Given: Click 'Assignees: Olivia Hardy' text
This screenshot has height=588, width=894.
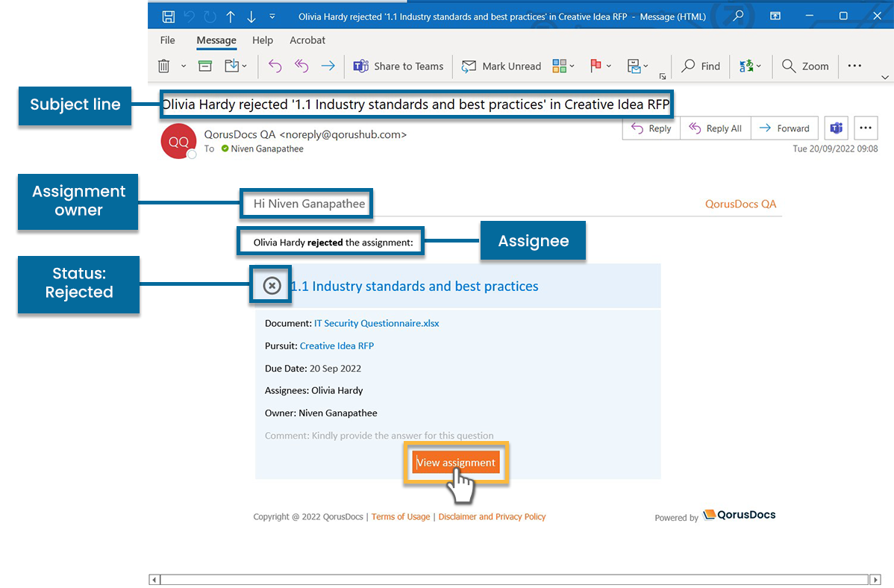Looking at the screenshot, I should tap(313, 391).
